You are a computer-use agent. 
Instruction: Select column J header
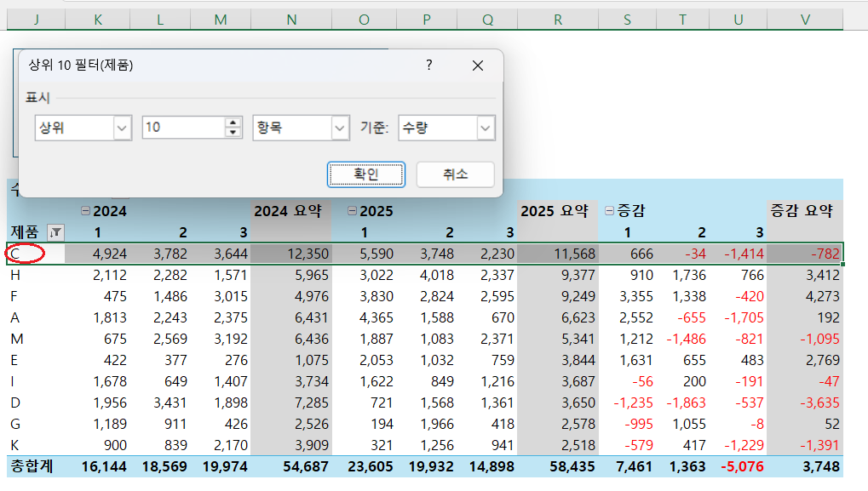click(36, 20)
